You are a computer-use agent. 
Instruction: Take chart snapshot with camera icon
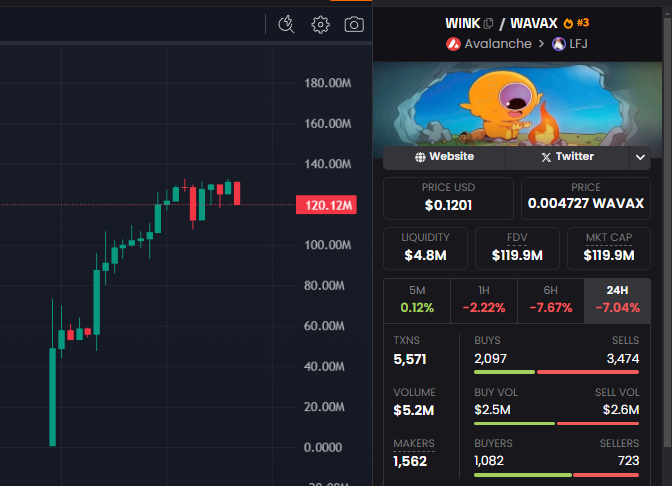tap(354, 24)
